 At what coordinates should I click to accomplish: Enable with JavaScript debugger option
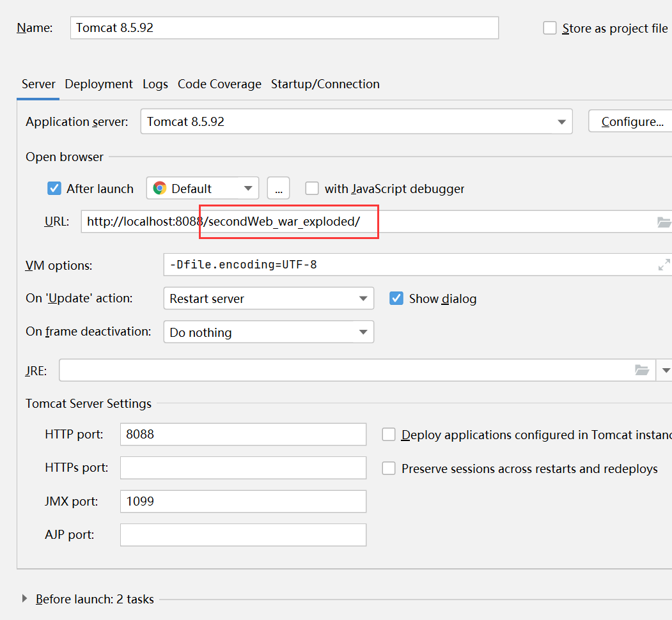[x=311, y=188]
